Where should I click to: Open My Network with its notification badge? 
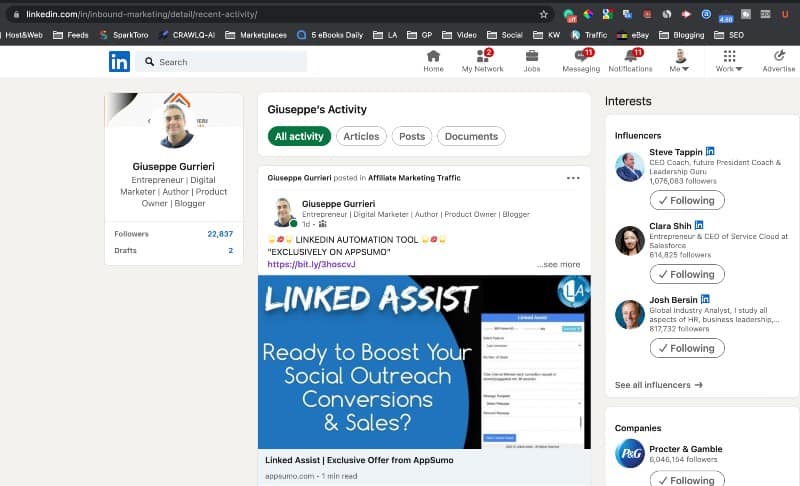482,61
